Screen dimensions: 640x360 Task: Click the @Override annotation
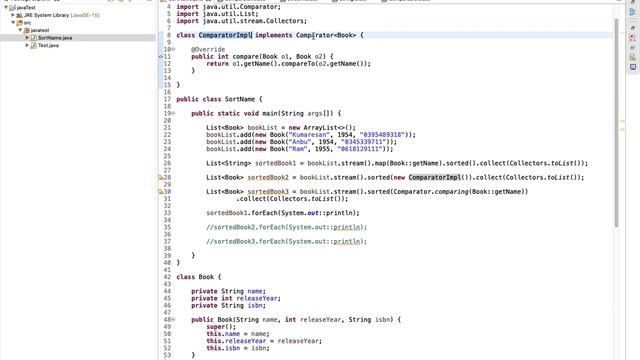click(208, 49)
